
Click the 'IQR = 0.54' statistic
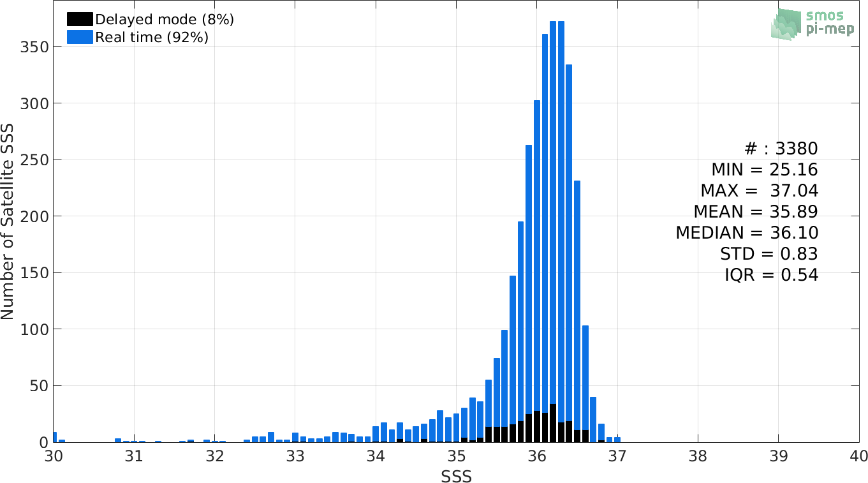click(771, 275)
